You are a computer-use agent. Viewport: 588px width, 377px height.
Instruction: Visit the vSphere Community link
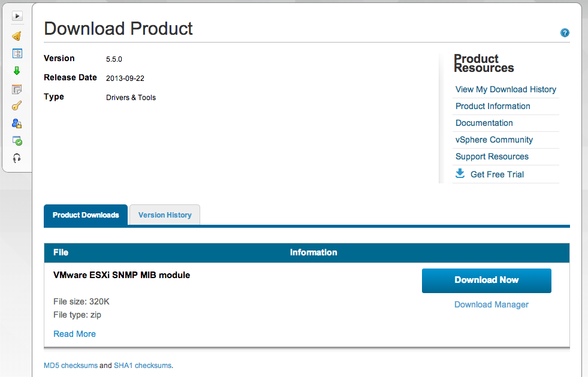coord(494,140)
